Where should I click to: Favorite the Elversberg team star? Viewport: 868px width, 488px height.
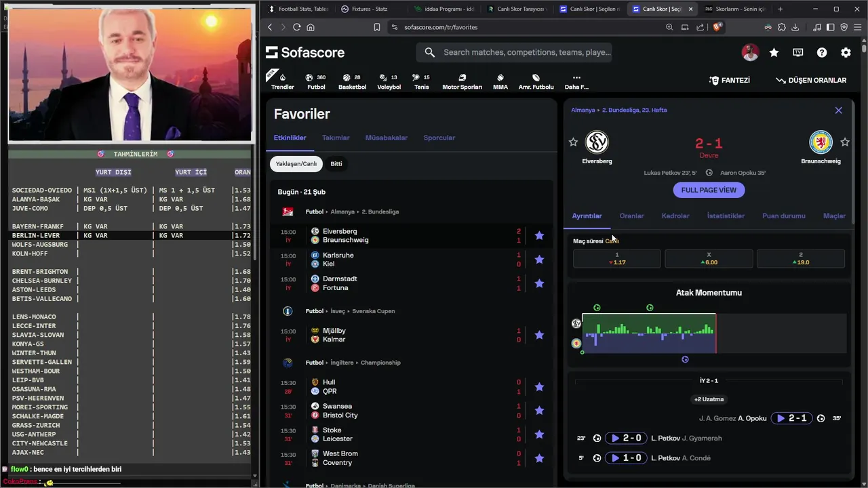573,142
